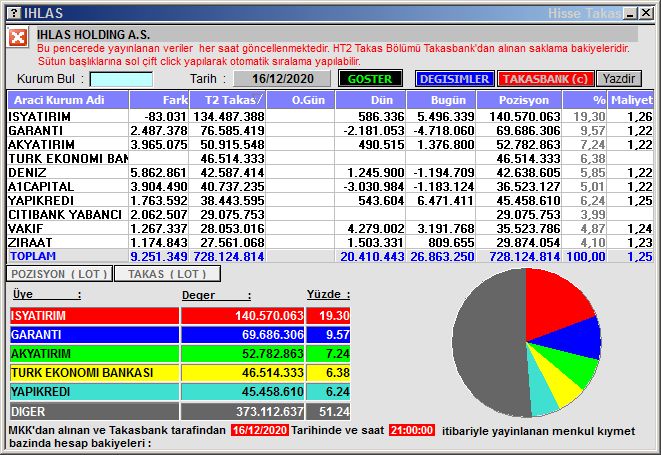Viewport: 661px width, 455px height.
Task: Sort by Maliyet column header
Action: (631, 100)
